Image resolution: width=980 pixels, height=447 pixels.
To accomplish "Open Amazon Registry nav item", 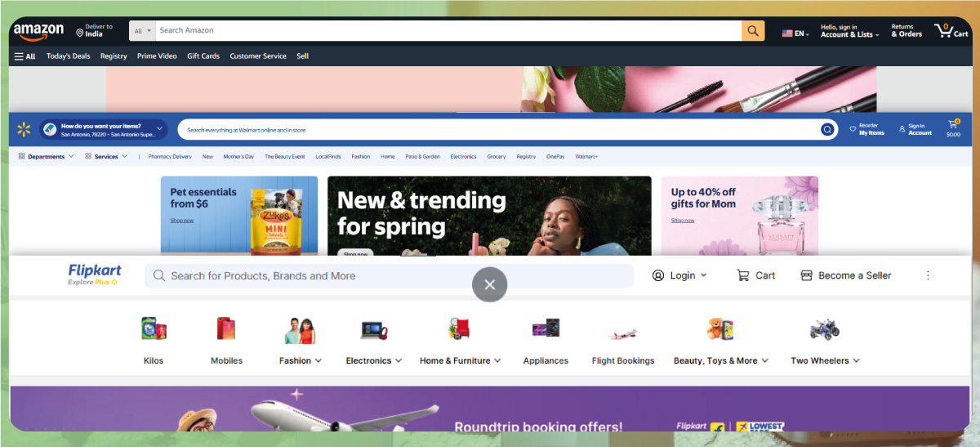I will 114,56.
